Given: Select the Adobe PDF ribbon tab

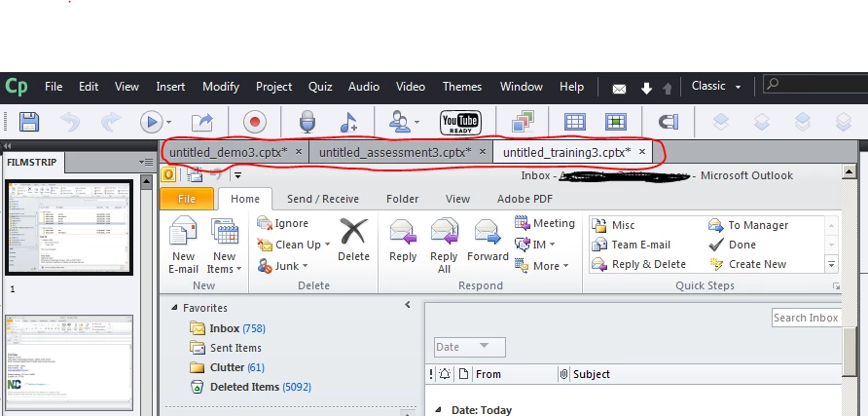Looking at the screenshot, I should tap(524, 199).
